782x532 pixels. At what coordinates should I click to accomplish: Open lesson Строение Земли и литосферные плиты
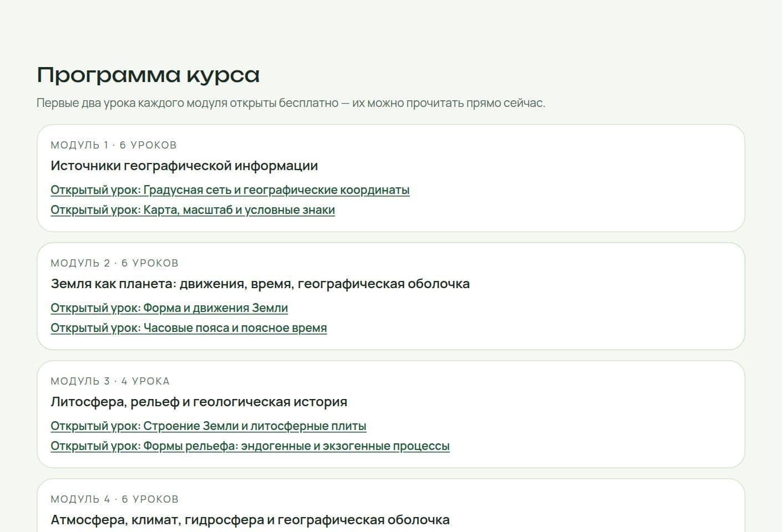coord(209,426)
